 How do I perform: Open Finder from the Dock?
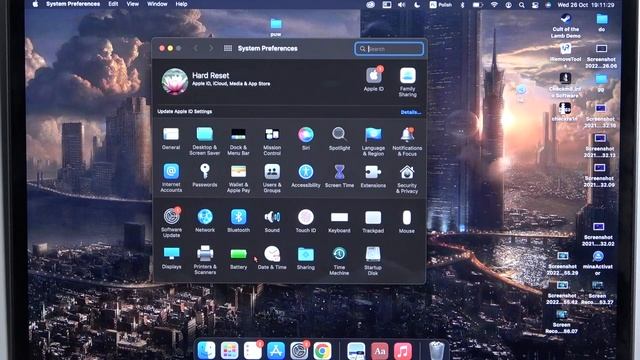point(206,350)
